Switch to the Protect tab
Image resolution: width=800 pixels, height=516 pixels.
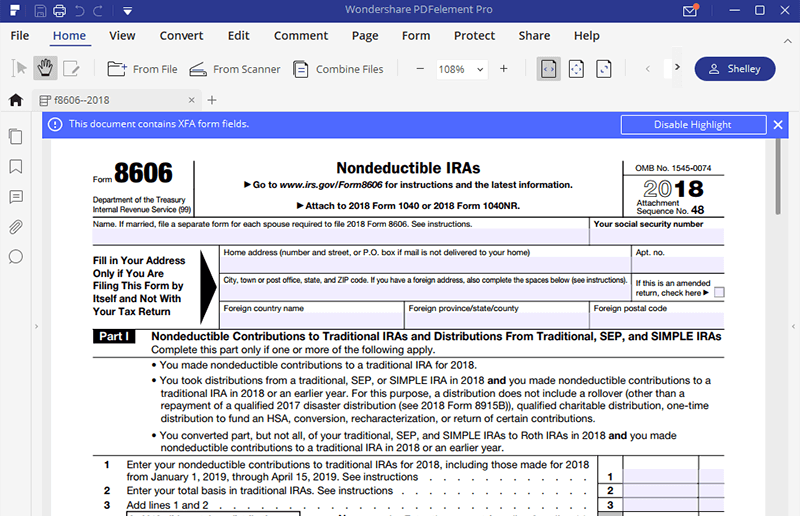(474, 36)
